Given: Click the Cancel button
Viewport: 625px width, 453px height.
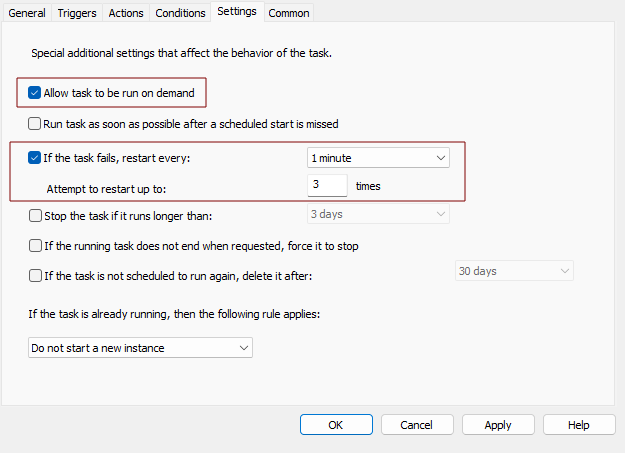Looking at the screenshot, I should 416,425.
